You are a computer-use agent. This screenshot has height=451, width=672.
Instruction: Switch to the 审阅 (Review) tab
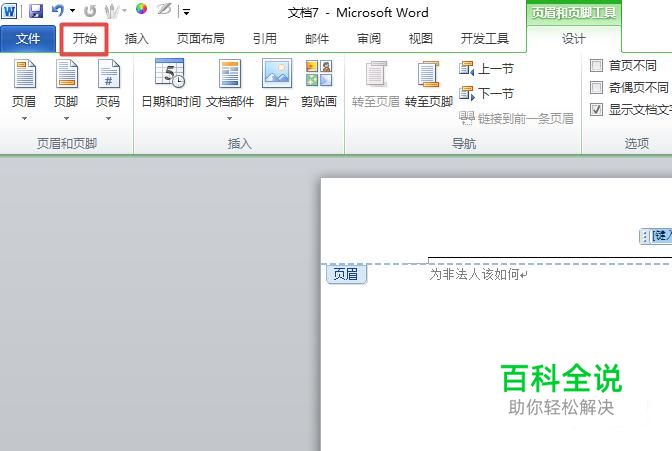[369, 39]
